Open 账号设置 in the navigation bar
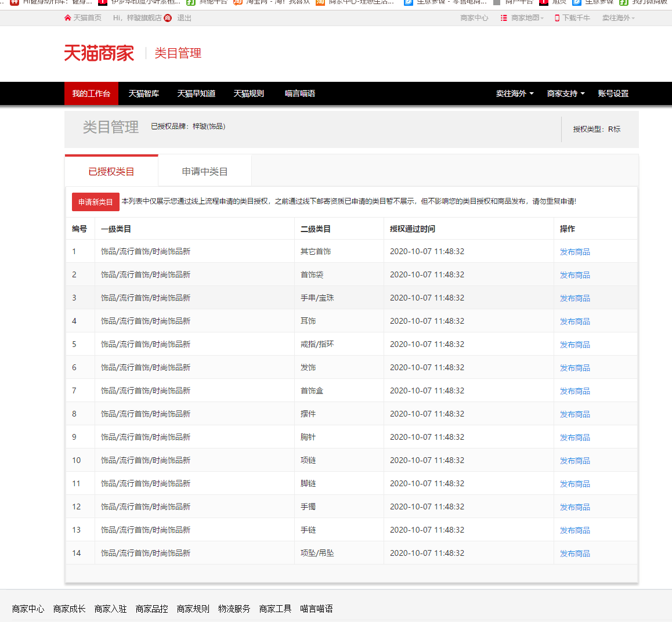 point(613,93)
